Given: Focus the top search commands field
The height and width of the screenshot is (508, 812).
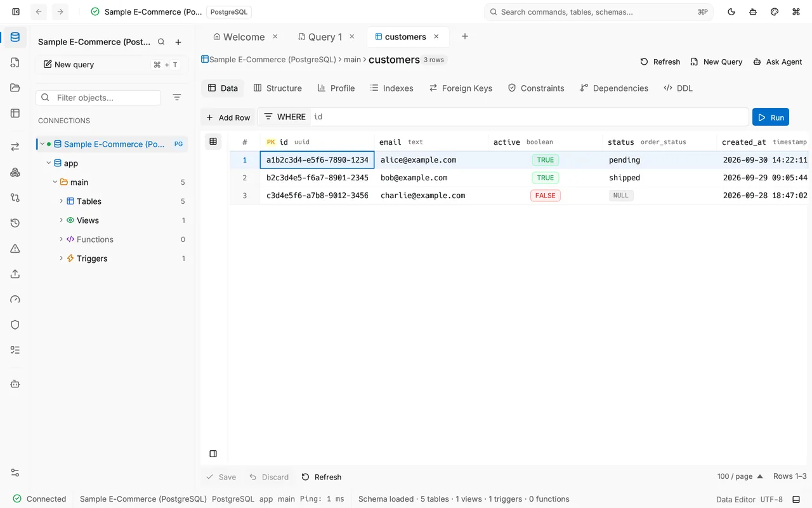Looking at the screenshot, I should click(599, 11).
